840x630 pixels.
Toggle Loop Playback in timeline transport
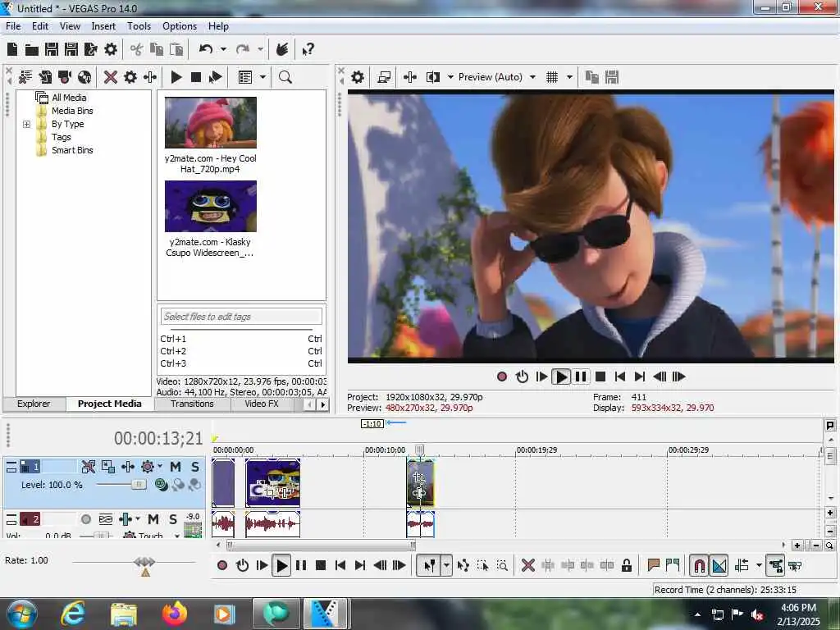pos(242,565)
